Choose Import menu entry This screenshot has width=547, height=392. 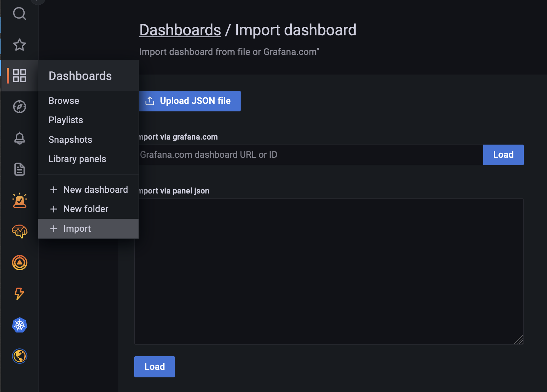[88, 228]
